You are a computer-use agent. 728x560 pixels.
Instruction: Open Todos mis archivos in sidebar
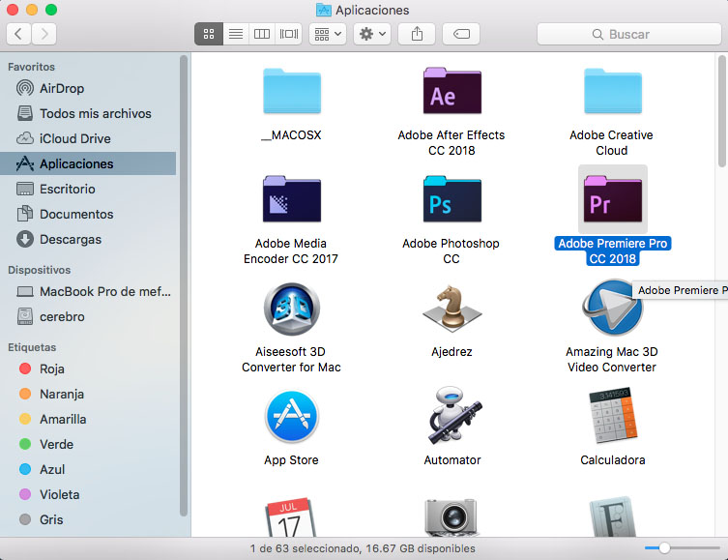point(88,113)
